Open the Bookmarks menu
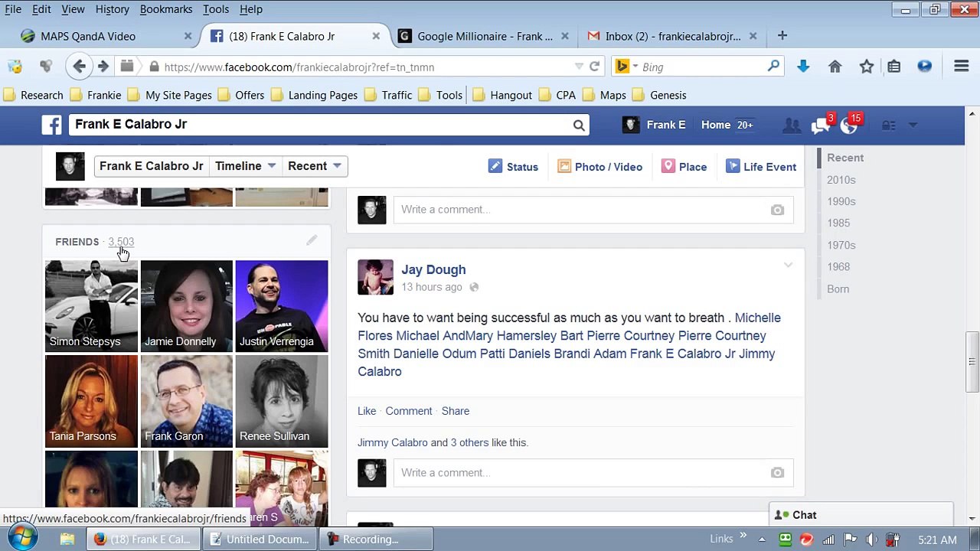Screen dimensions: 980x551 [166, 9]
